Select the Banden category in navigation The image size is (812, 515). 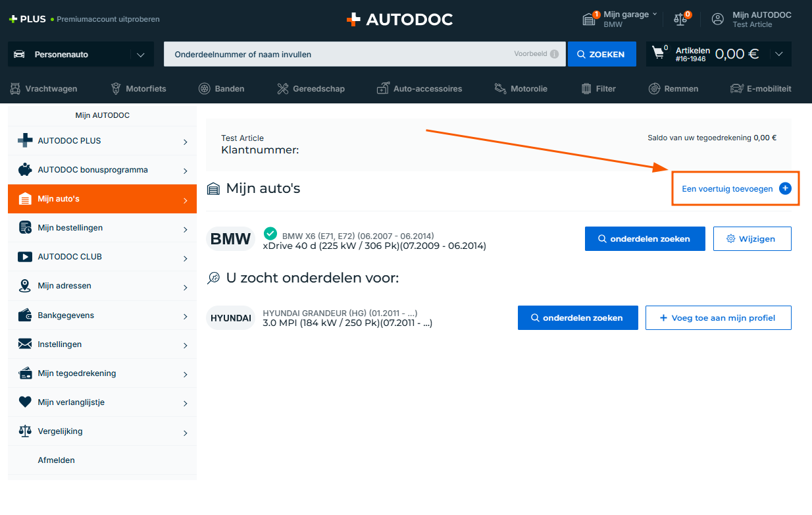coord(221,88)
